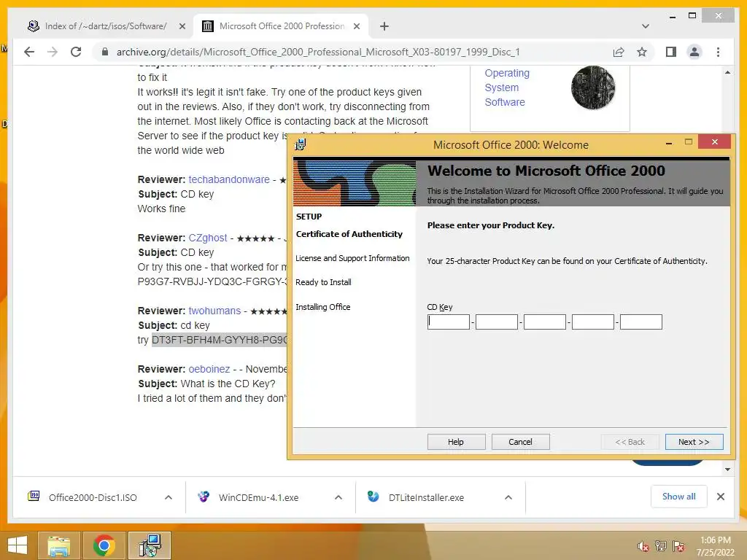The width and height of the screenshot is (747, 560).
Task: Select License and Support Information step
Action: (x=352, y=258)
